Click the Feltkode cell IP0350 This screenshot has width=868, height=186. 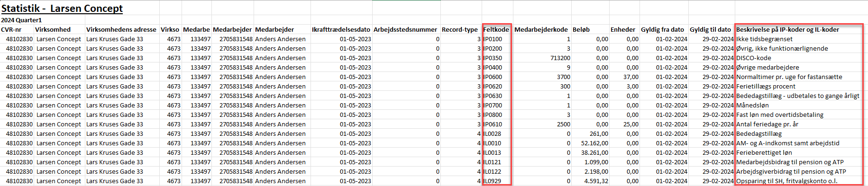493,58
